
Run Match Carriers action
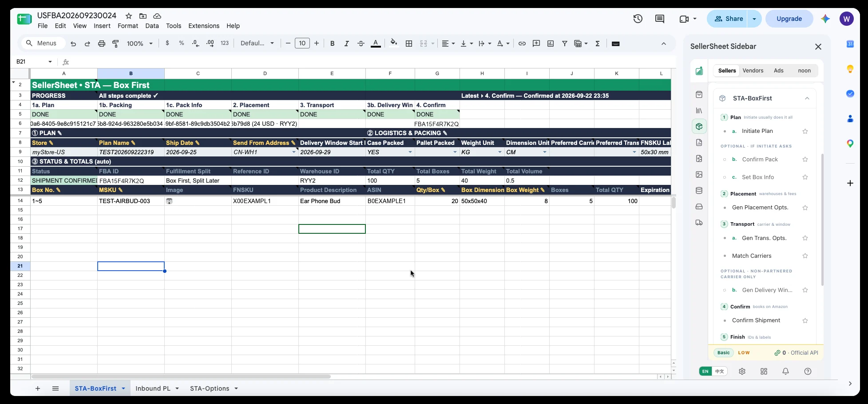tap(752, 256)
